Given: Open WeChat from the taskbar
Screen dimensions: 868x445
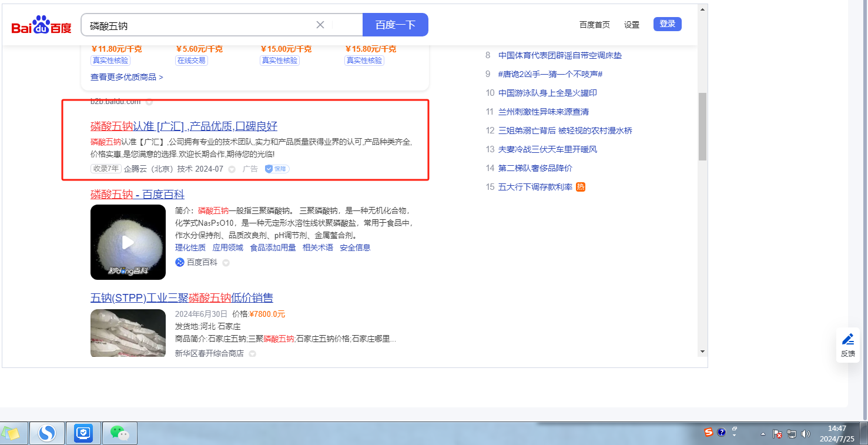Looking at the screenshot, I should click(x=119, y=434).
